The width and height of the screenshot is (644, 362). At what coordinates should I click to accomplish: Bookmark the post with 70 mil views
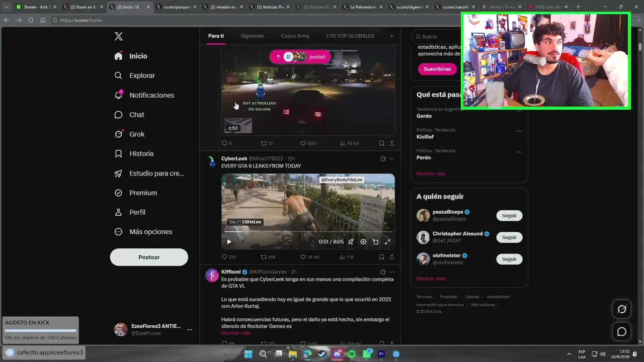382,143
